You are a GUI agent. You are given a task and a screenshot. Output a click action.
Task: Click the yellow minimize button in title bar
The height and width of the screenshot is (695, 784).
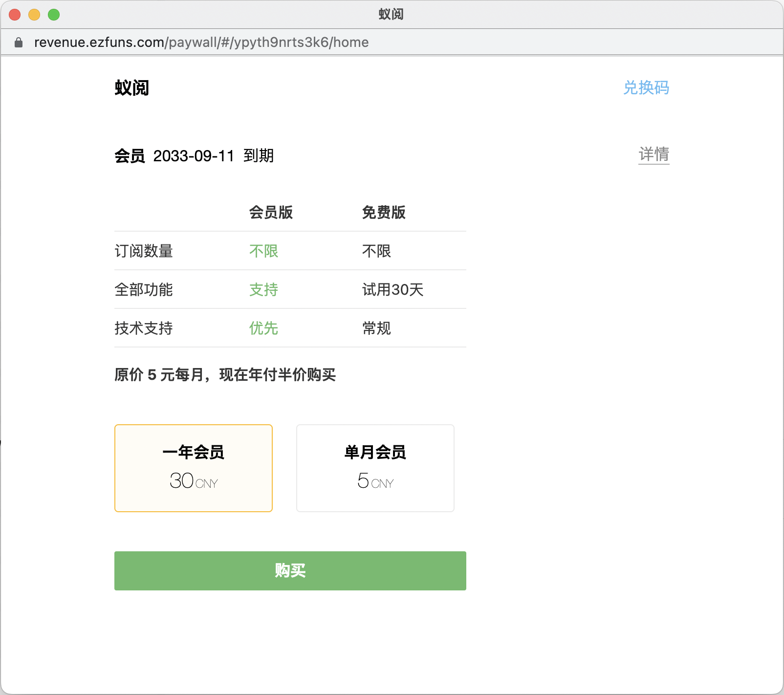click(x=34, y=15)
